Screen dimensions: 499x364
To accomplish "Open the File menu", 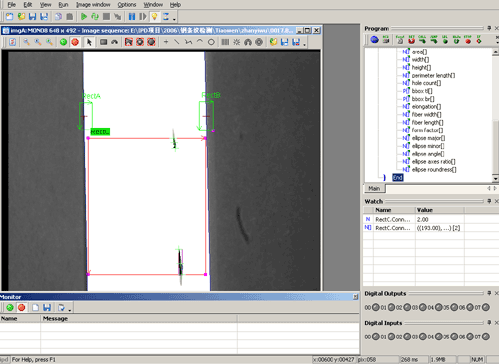I will pos(11,5).
